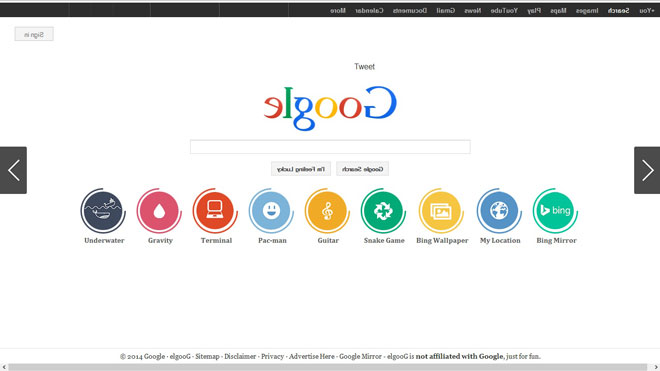The image size is (660, 371).
Task: Open the Bing Mirror icon
Action: [x=555, y=211]
